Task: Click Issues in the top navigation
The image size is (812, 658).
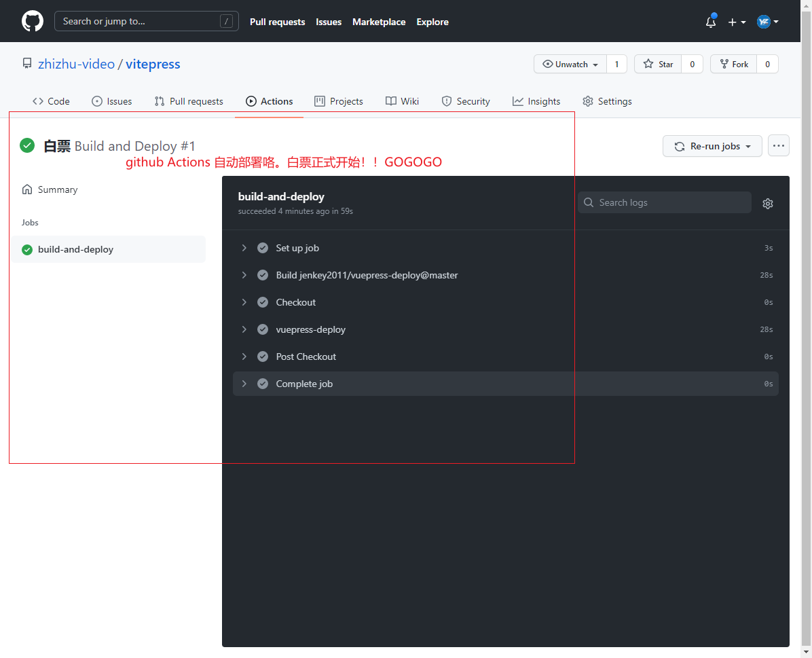Action: pyautogui.click(x=329, y=22)
